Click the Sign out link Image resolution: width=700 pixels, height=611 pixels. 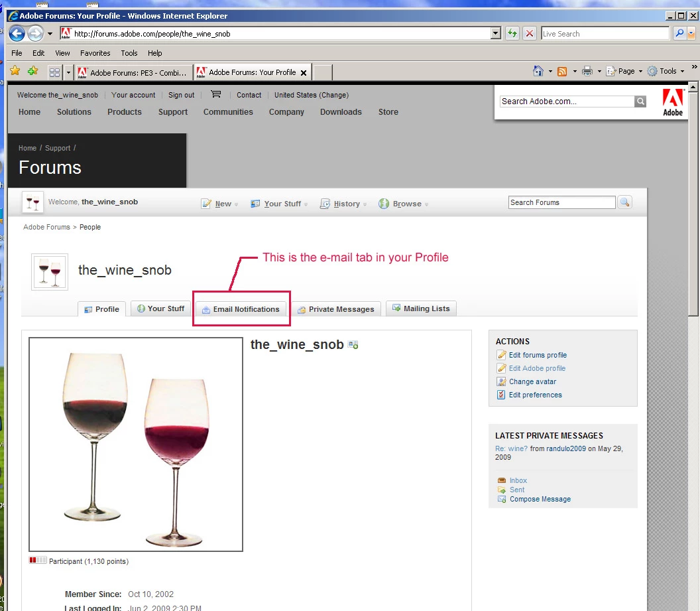(181, 95)
